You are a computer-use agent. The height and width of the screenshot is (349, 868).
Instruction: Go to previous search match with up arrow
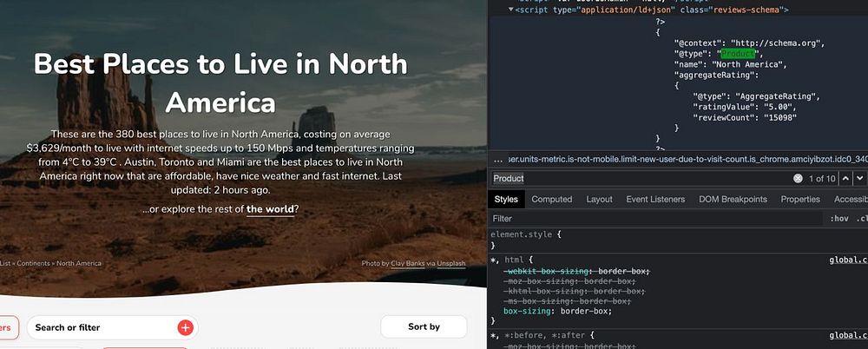pyautogui.click(x=845, y=178)
